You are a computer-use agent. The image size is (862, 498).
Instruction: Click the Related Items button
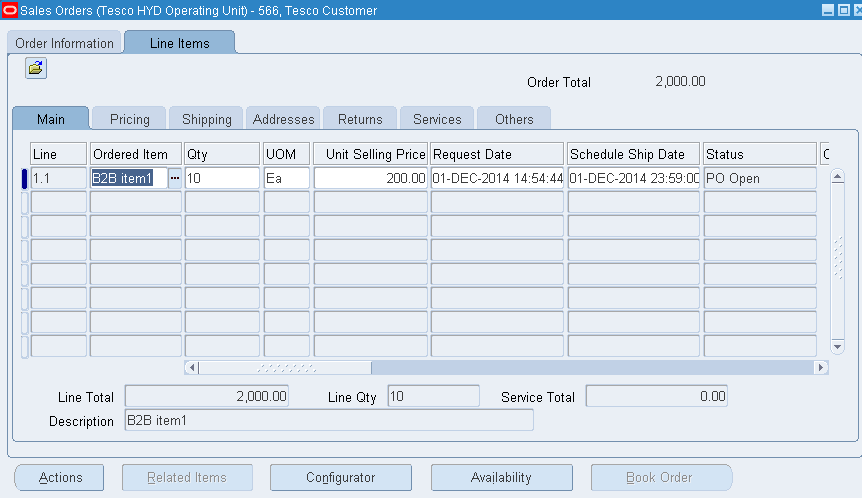[x=187, y=477]
